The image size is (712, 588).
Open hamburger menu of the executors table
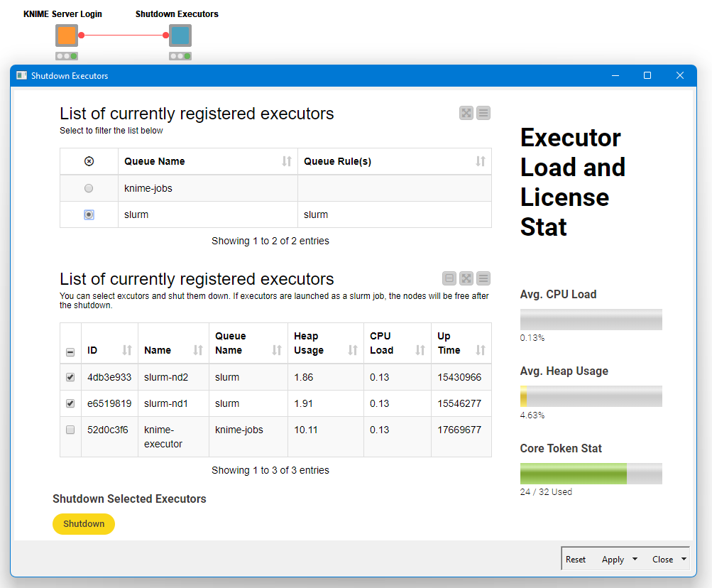tap(483, 278)
